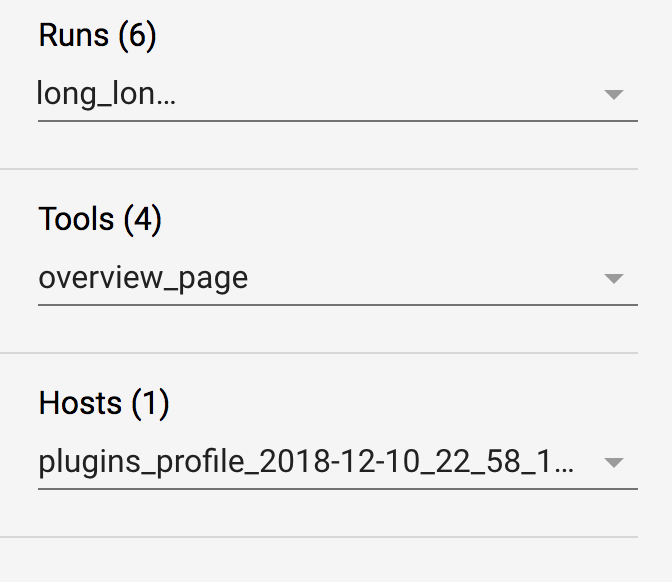Click the divider line below the Hosts section
The image size is (672, 582).
point(319,537)
